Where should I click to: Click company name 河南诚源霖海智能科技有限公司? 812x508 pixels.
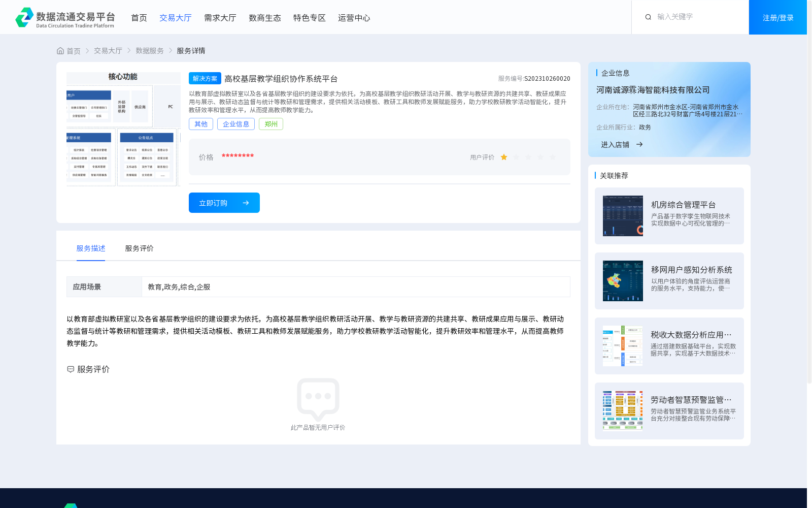tap(653, 90)
